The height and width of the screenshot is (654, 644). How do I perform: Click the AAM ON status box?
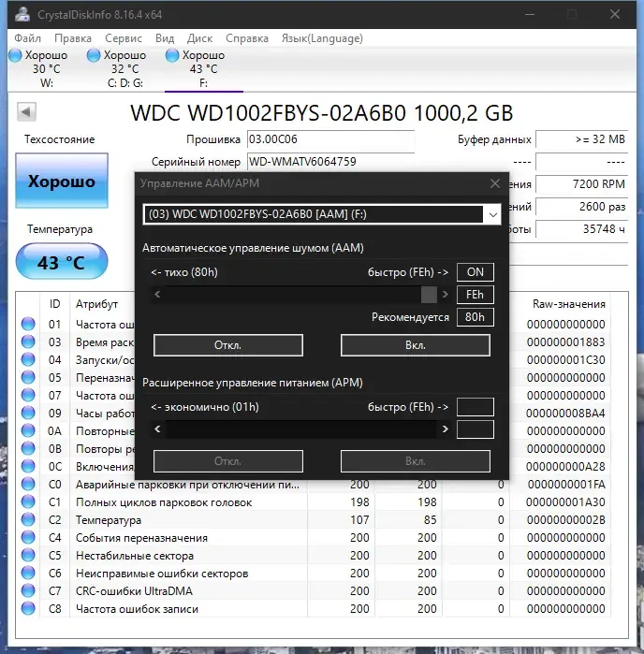[x=476, y=272]
